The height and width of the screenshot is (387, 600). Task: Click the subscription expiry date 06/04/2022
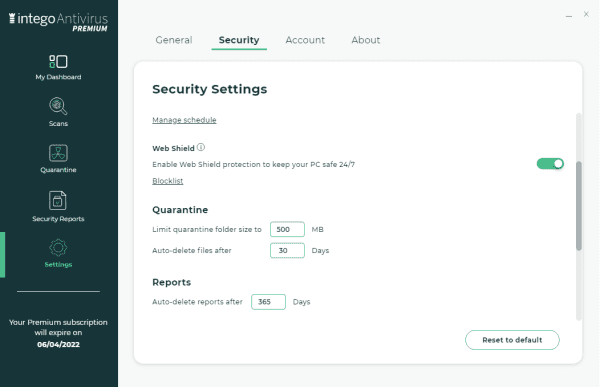click(58, 344)
